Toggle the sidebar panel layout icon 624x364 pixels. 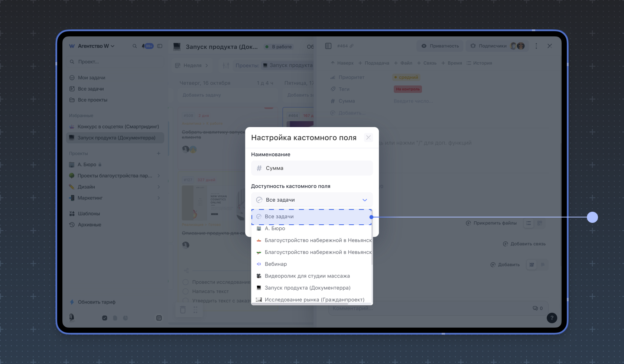click(160, 46)
